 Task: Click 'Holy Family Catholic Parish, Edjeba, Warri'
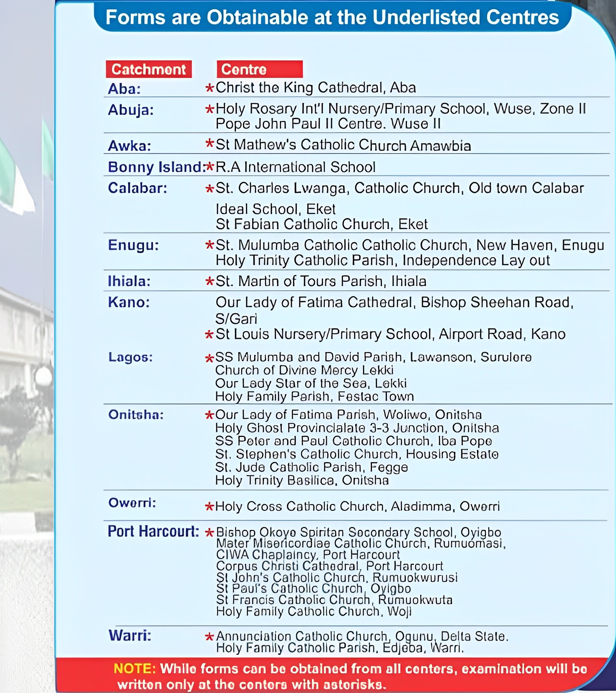pos(340,648)
